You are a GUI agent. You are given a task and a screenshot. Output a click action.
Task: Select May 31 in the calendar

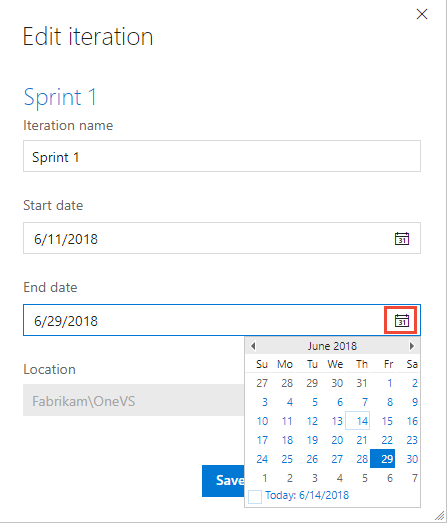(362, 383)
